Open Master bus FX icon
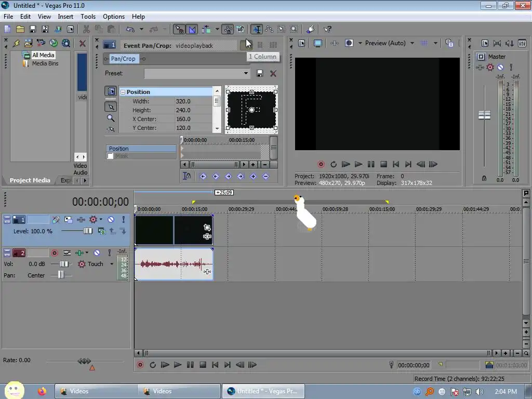 (x=480, y=67)
